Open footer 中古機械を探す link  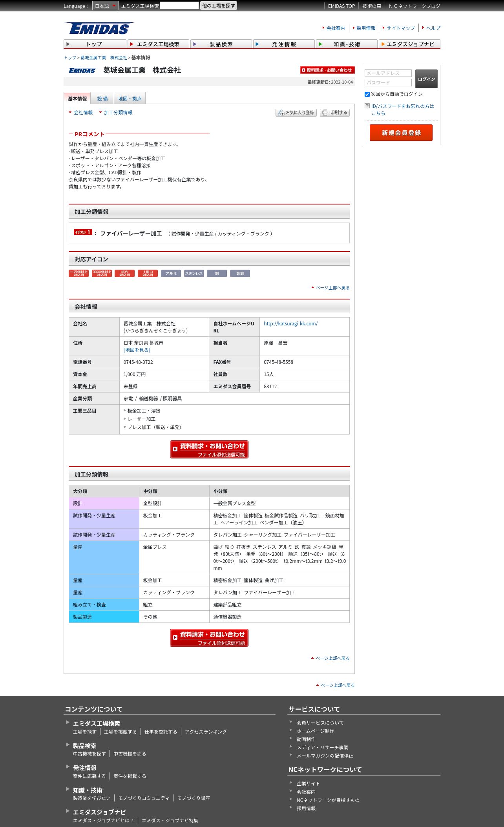(x=89, y=754)
